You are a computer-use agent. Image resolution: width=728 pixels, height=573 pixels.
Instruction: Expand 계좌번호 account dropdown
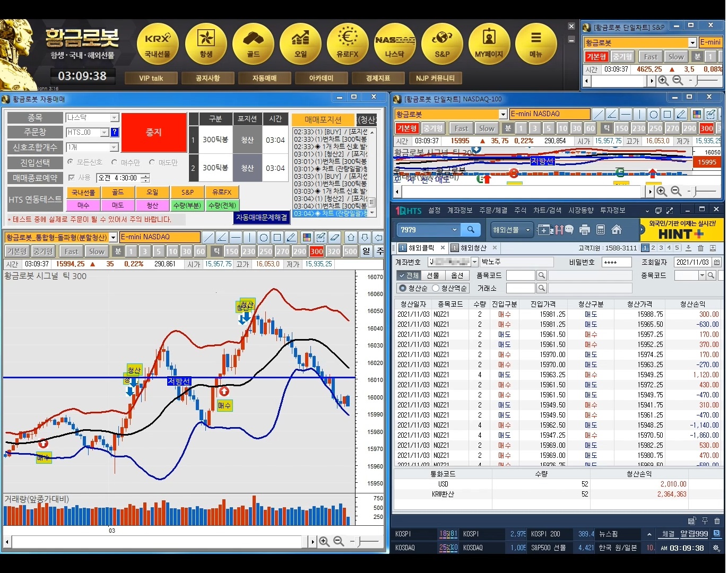pyautogui.click(x=474, y=262)
